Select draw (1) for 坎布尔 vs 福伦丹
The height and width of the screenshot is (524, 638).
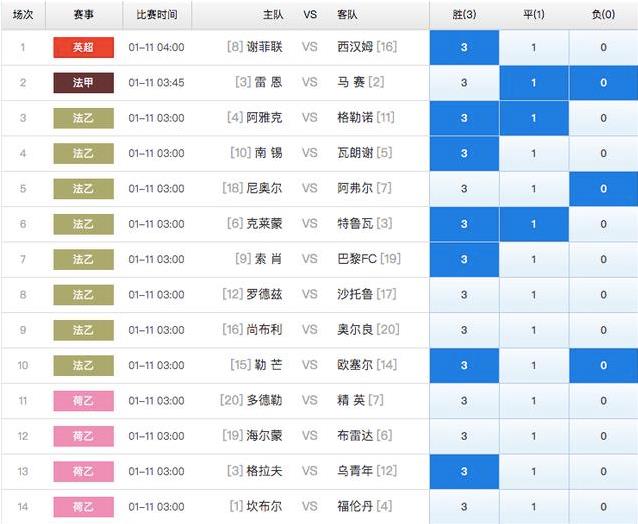point(534,507)
